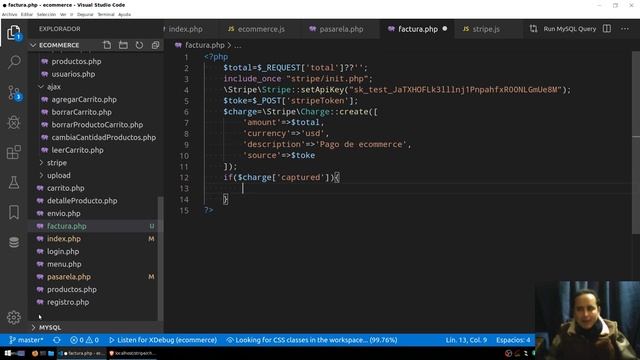Open the Ayuda menu
Screen dimensions: 640x360
(124, 14)
